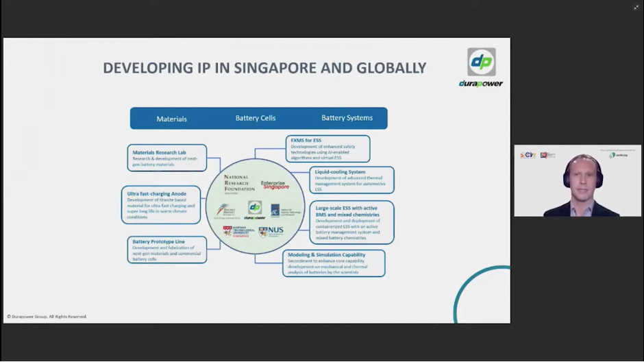The width and height of the screenshot is (644, 362).
Task: Click the Liquid-cooling System box
Action: point(351,180)
